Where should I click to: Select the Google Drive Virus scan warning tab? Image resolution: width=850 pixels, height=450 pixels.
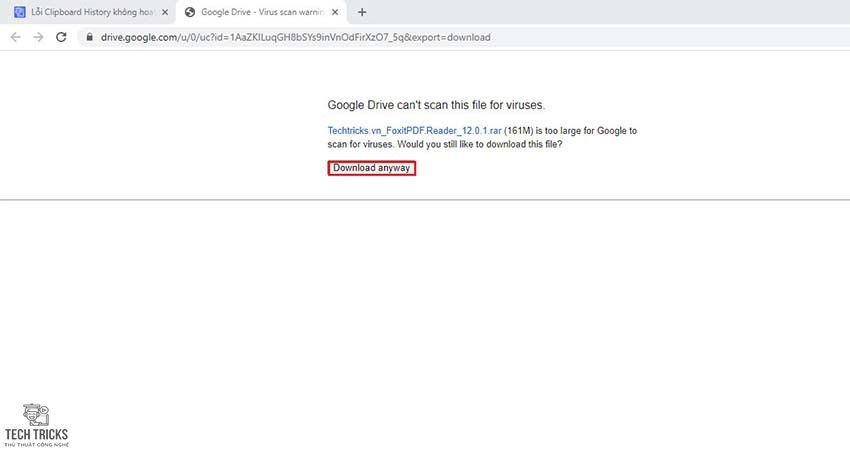[261, 12]
